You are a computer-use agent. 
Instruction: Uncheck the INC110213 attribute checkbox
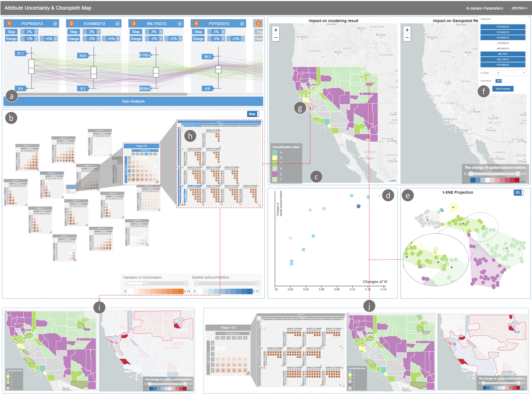(x=180, y=24)
